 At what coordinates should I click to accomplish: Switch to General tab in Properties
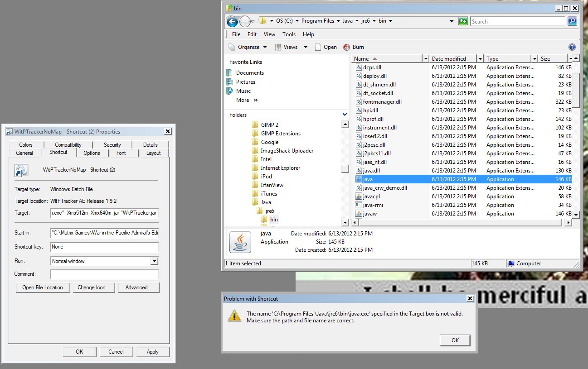[24, 153]
